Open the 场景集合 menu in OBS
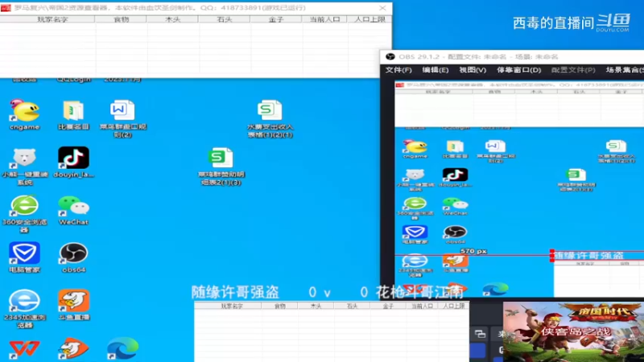 click(625, 70)
